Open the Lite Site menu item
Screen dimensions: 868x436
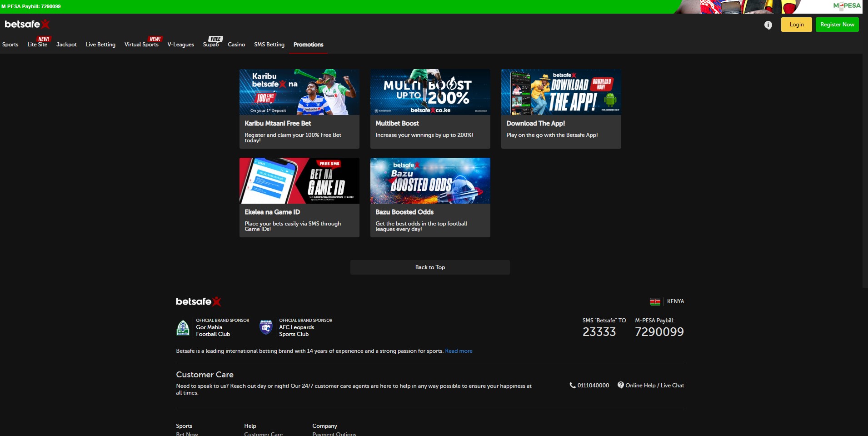coord(37,45)
